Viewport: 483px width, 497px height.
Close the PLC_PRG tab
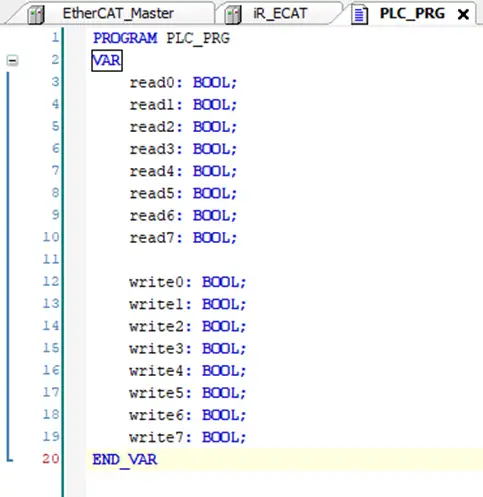click(463, 14)
